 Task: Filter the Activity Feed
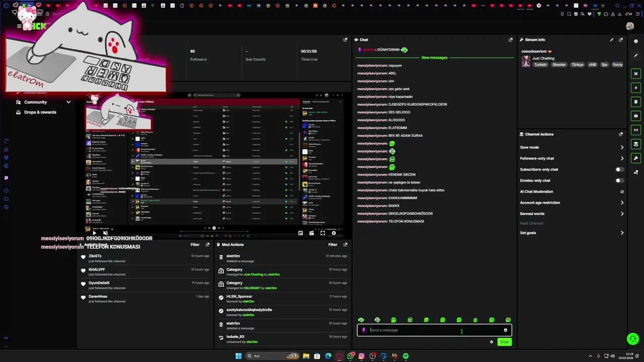[x=195, y=245]
